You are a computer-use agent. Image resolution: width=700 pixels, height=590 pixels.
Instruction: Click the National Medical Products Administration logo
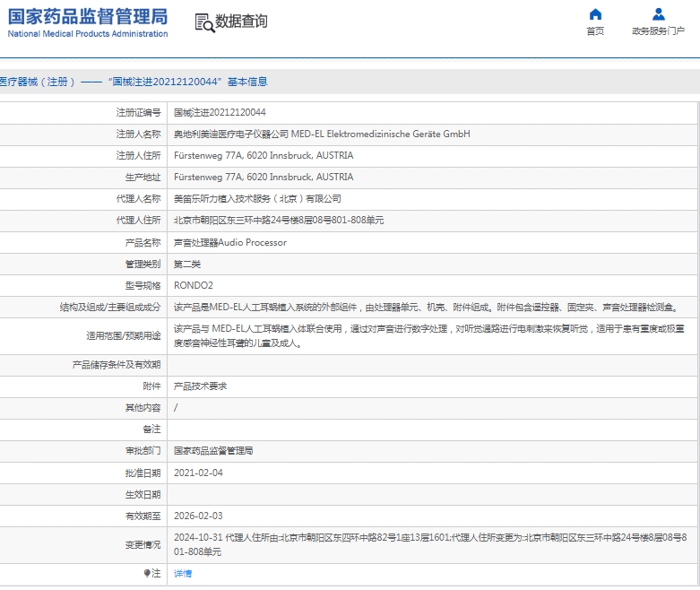coord(88,22)
